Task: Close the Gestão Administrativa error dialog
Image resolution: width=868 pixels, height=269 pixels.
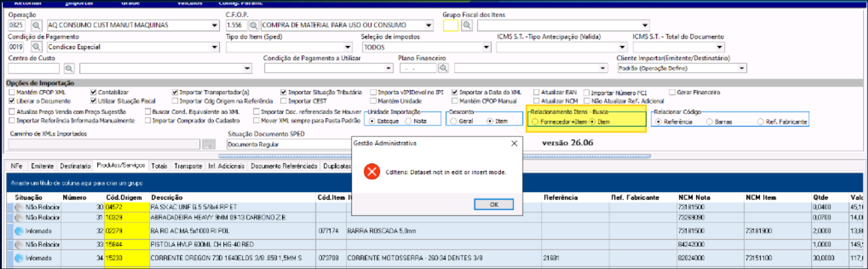Action: click(x=514, y=143)
